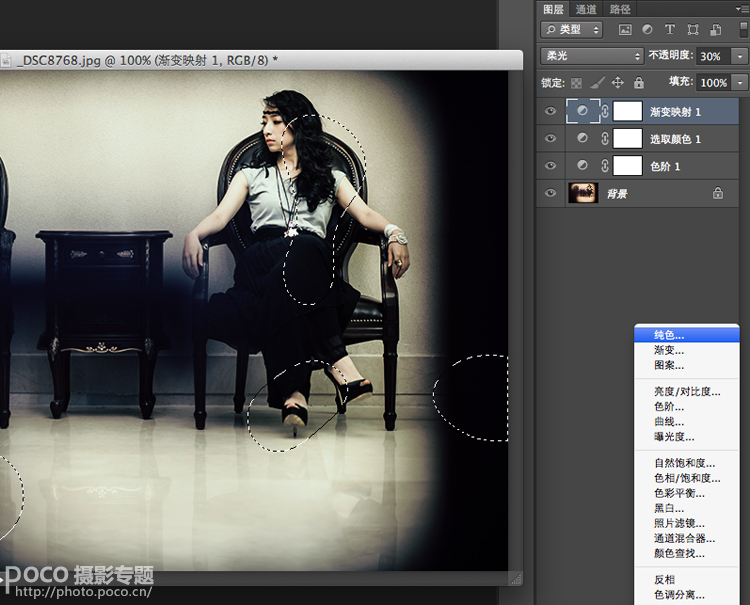Open the 柔光 blend mode dropdown

[x=591, y=56]
